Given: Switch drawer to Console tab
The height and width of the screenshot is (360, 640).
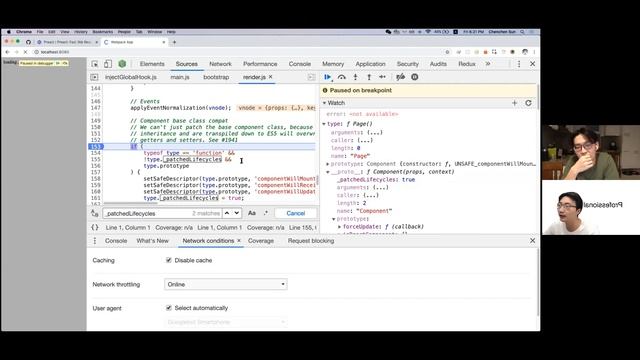Looking at the screenshot, I should 116,241.
